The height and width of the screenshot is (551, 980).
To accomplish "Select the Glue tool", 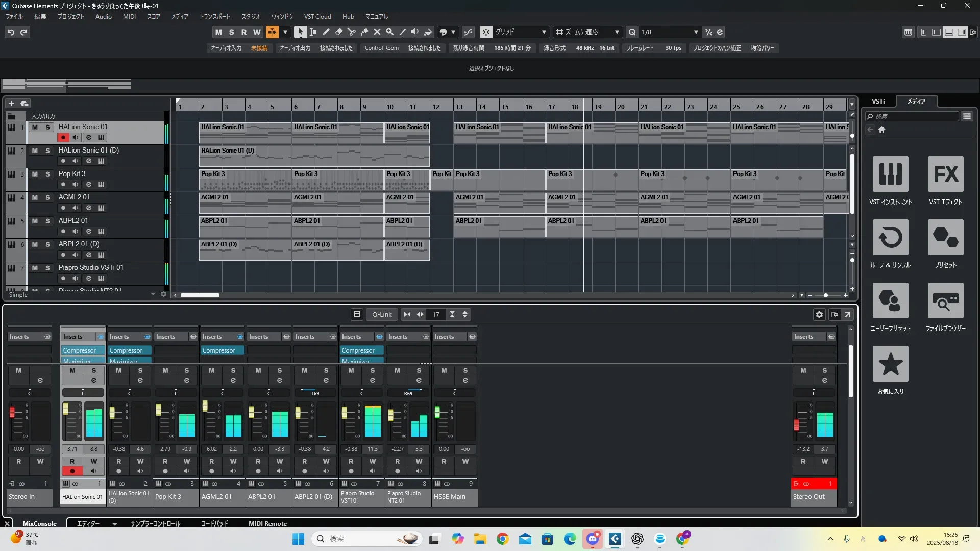I will 364,32.
